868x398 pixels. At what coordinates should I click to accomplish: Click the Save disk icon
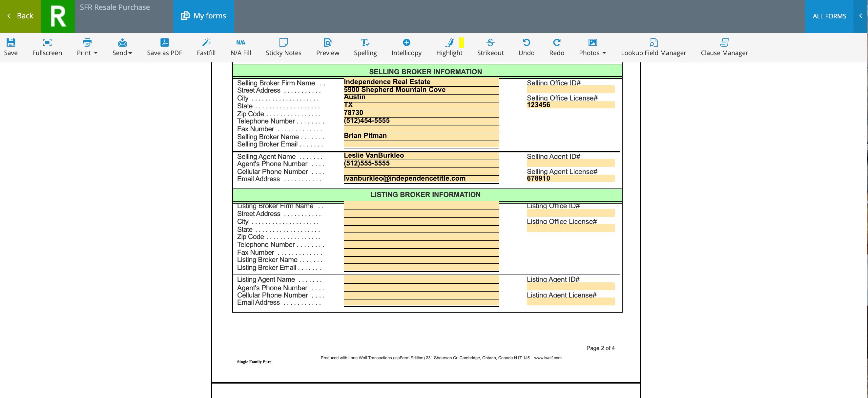(x=11, y=42)
